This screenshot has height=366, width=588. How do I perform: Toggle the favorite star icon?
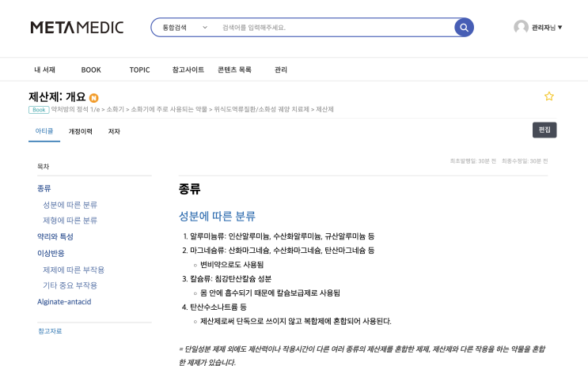click(549, 96)
